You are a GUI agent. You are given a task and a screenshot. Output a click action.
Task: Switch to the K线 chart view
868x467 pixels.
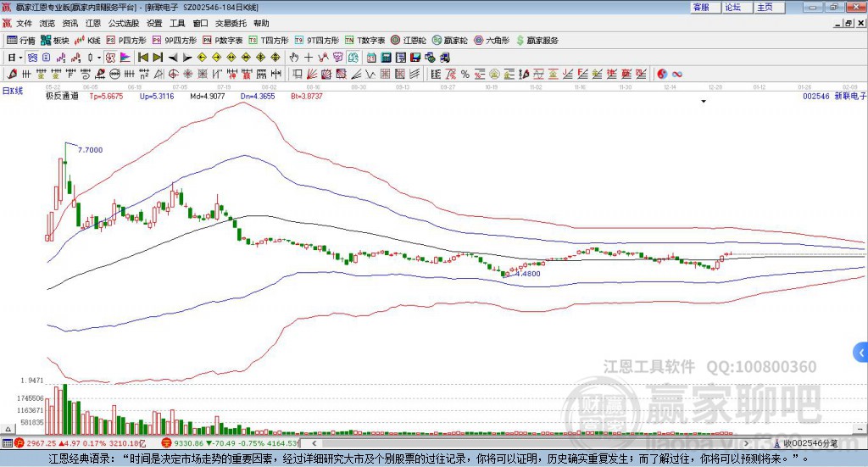pyautogui.click(x=87, y=41)
